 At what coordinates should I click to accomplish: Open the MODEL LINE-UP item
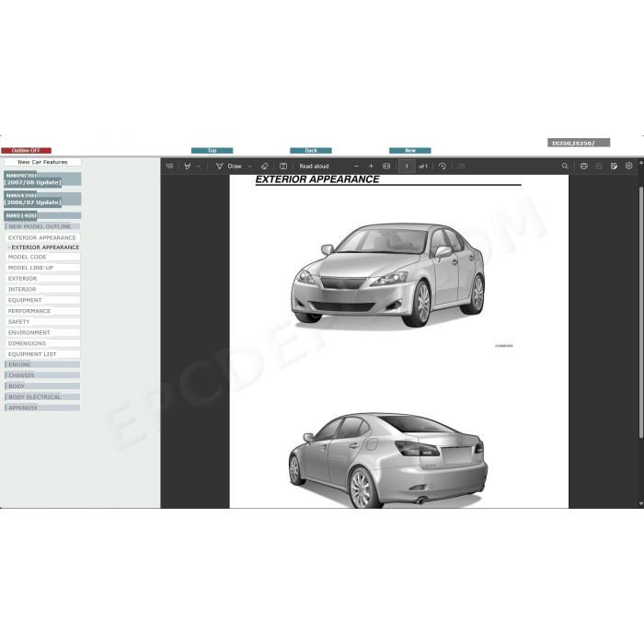[42, 268]
